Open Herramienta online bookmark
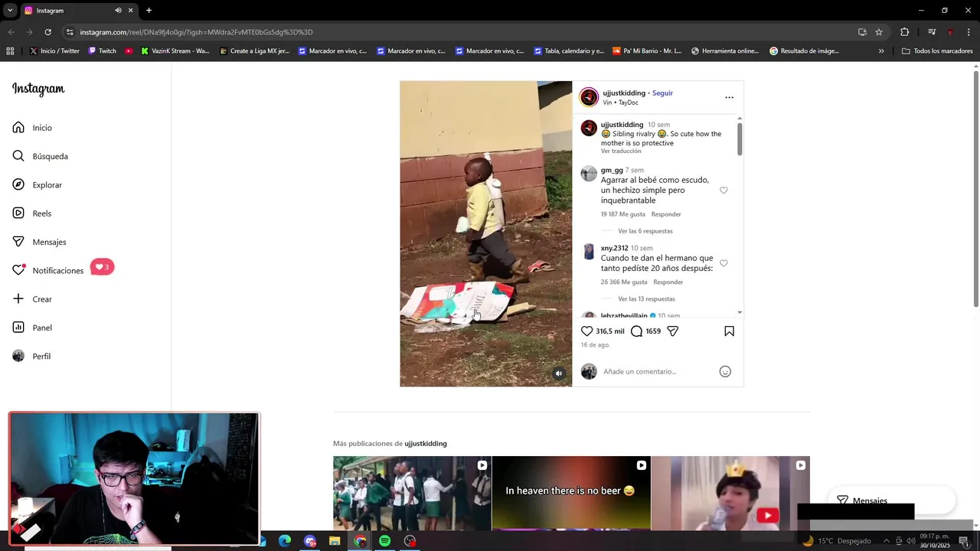 [725, 51]
